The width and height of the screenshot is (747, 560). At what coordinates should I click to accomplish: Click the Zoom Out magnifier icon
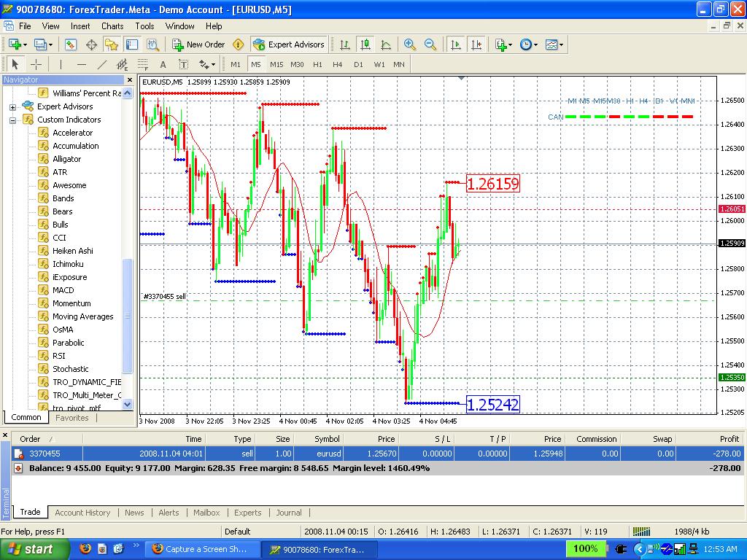(430, 44)
